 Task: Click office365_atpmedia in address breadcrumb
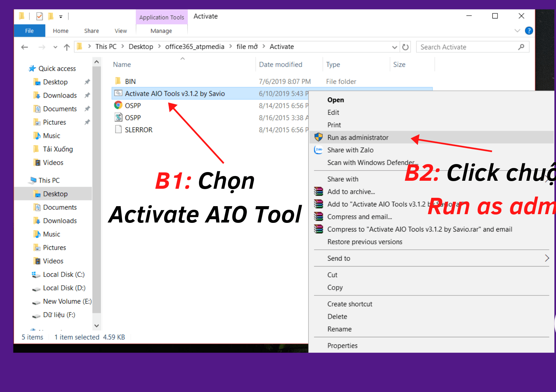click(195, 46)
